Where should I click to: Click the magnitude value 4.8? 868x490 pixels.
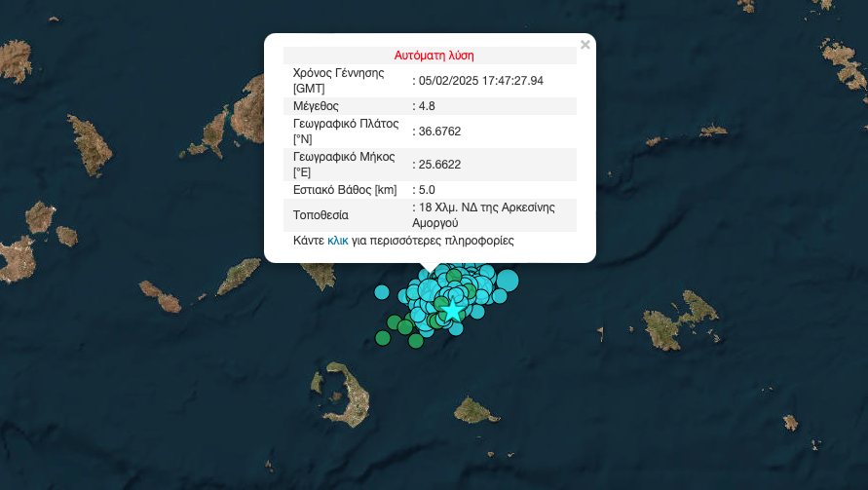426,105
